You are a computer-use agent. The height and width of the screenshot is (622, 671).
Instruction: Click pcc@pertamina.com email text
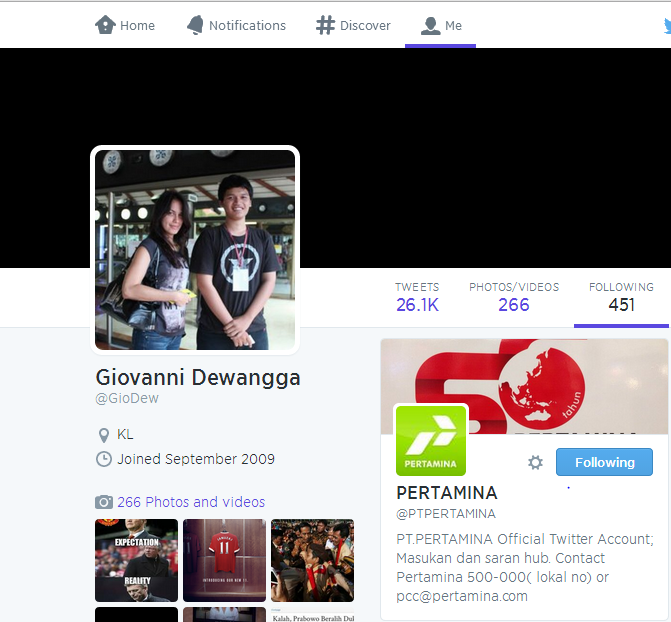[462, 596]
